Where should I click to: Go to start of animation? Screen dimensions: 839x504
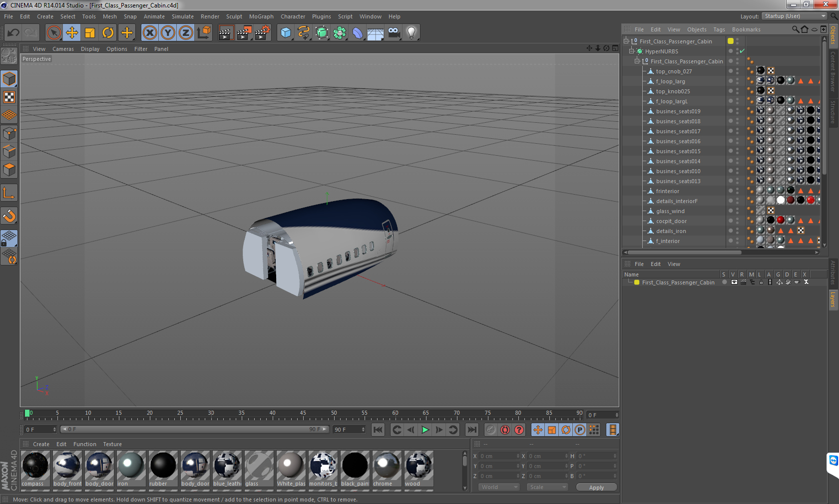378,430
